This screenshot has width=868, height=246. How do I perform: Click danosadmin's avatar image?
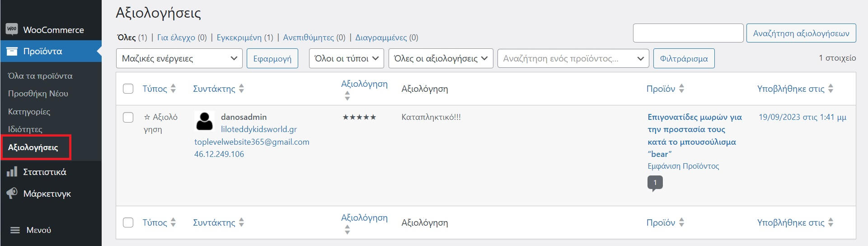(x=204, y=121)
